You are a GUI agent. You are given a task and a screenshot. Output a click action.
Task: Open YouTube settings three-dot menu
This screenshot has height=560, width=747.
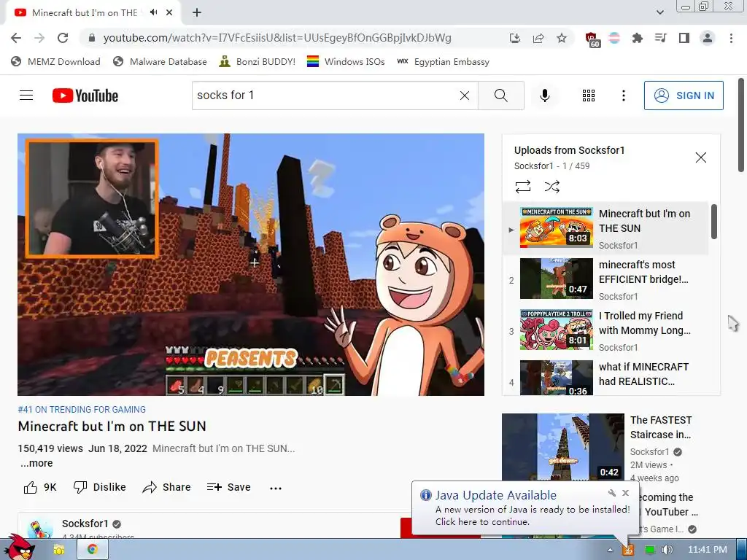pyautogui.click(x=623, y=96)
